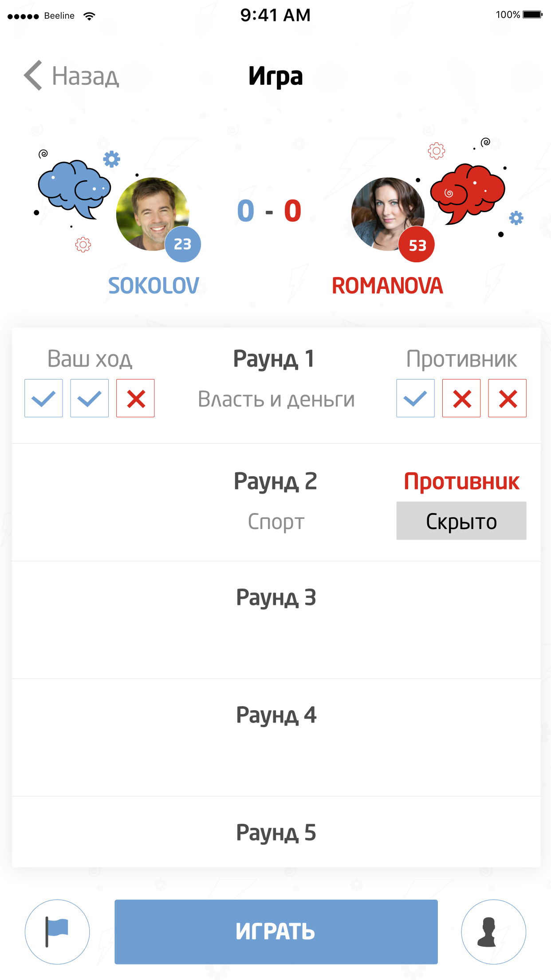Click Romanova's level 53 badge
This screenshot has width=551, height=980.
pos(417,245)
